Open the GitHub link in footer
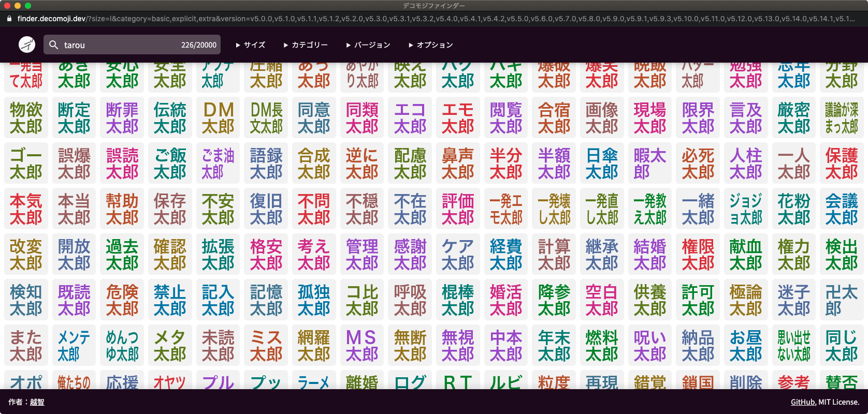The width and height of the screenshot is (868, 414). click(x=803, y=402)
